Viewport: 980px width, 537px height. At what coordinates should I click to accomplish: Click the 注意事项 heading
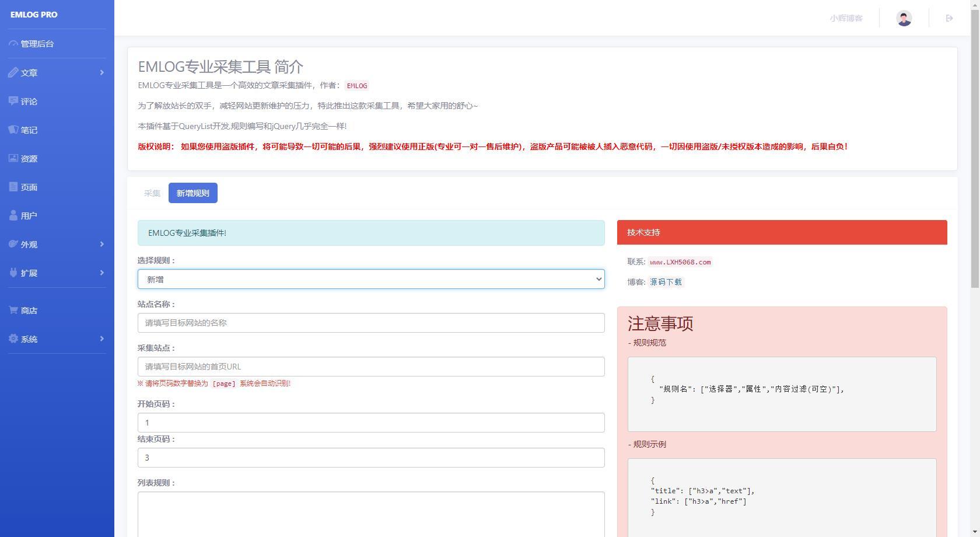pyautogui.click(x=660, y=323)
